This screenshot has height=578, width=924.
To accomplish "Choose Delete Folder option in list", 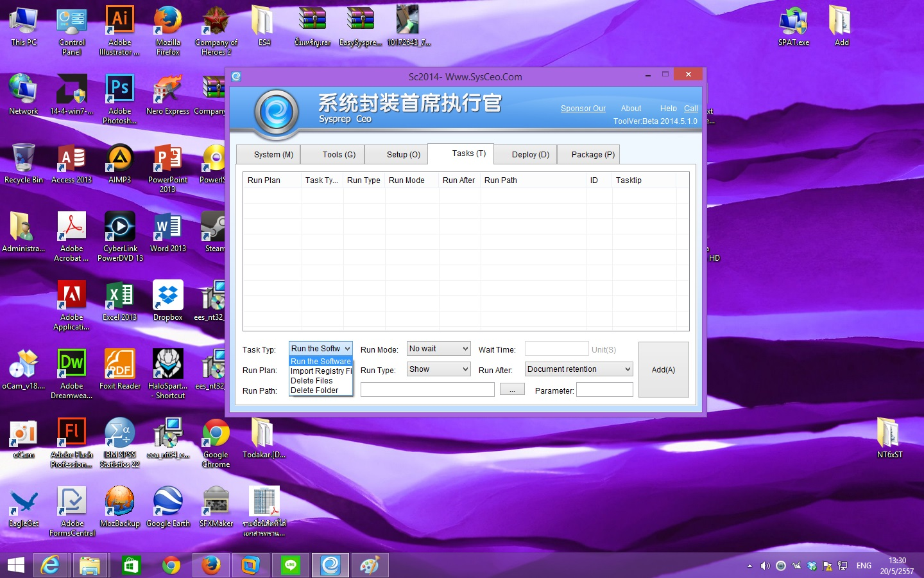I will coord(321,390).
